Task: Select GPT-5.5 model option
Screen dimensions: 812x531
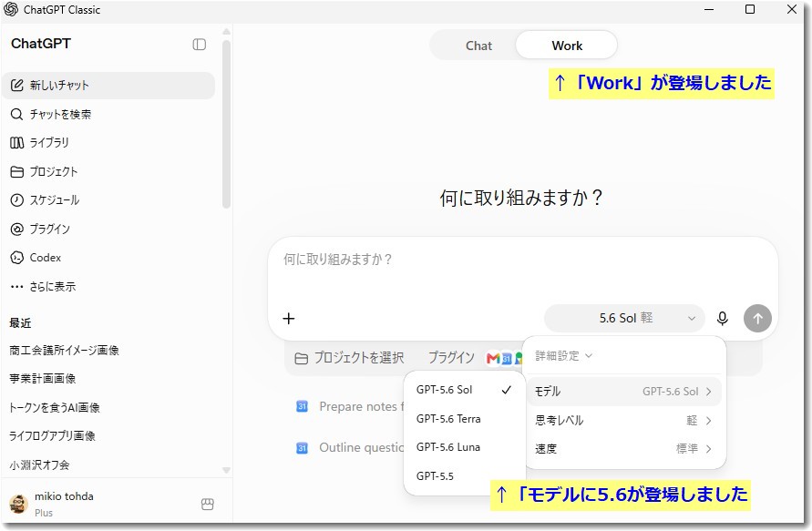Action: click(x=465, y=476)
